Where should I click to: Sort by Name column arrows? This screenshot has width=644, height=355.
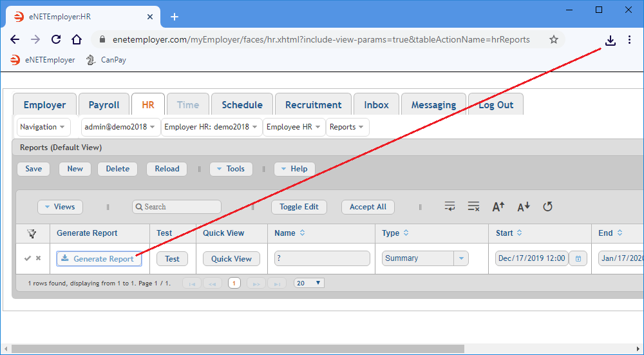(x=302, y=233)
